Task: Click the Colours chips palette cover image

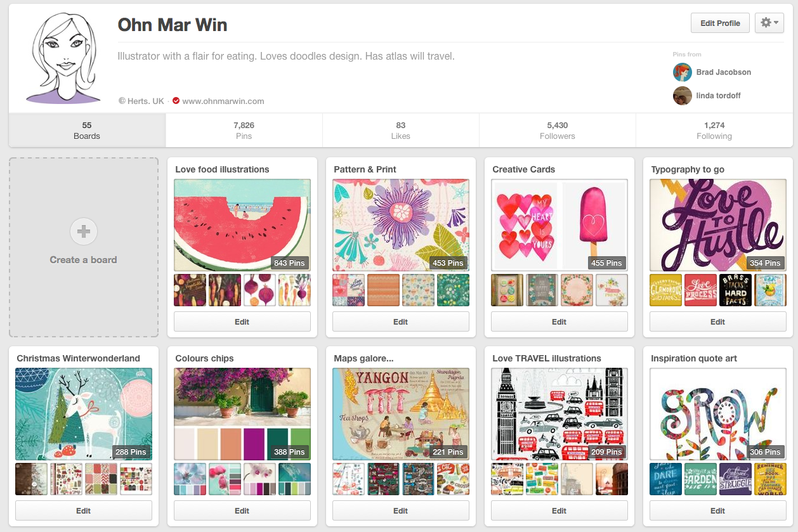Action: [x=242, y=414]
